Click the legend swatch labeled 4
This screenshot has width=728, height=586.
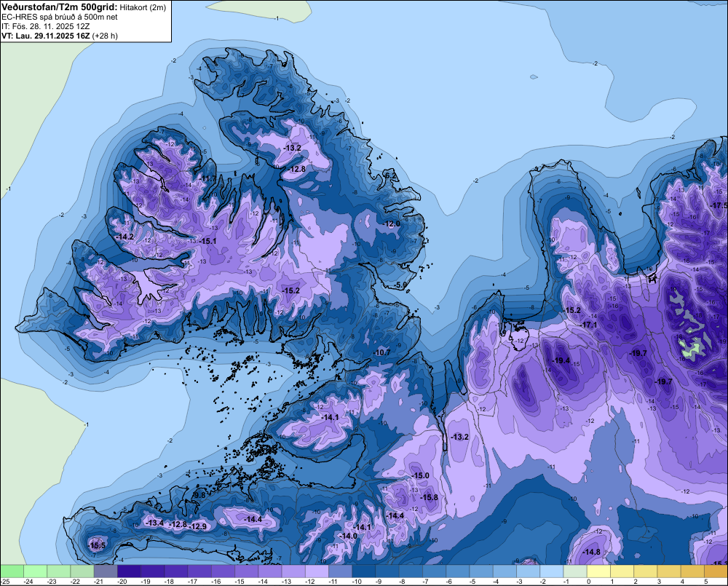pyautogui.click(x=693, y=571)
